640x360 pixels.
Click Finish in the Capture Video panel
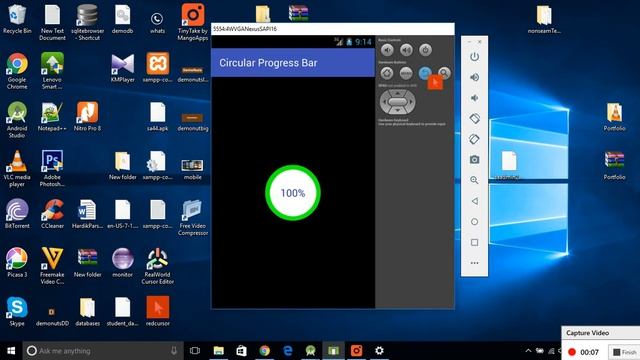click(x=624, y=352)
